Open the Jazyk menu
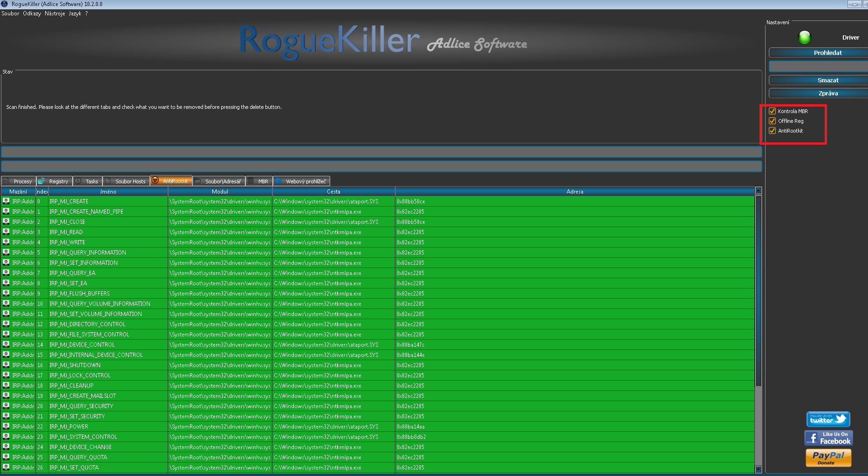The image size is (868, 476). [75, 13]
